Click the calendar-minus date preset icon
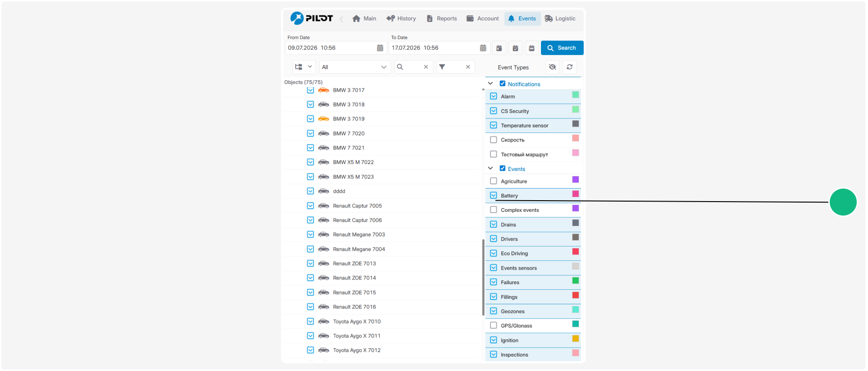Screen dimensions: 868x371 point(532,48)
